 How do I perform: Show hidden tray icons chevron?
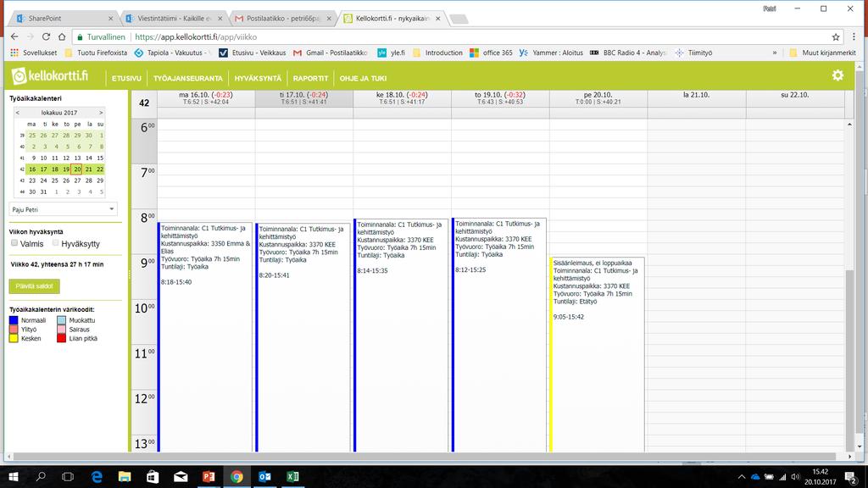pos(742,476)
